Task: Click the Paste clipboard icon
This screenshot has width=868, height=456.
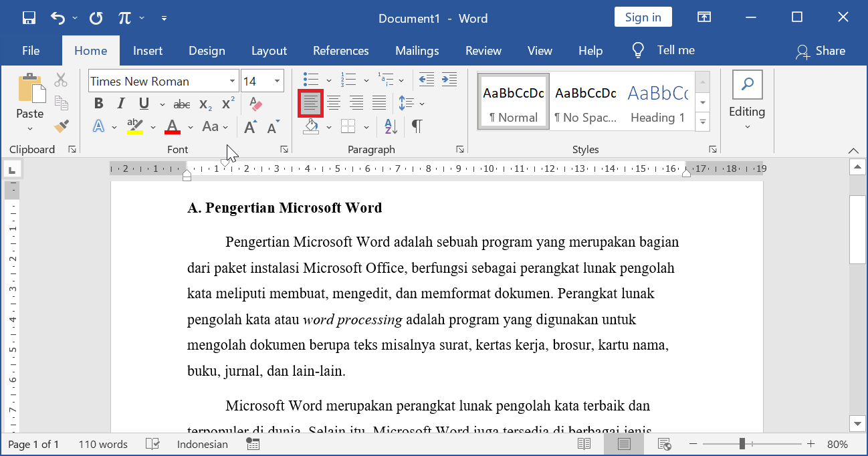Action: pyautogui.click(x=30, y=88)
